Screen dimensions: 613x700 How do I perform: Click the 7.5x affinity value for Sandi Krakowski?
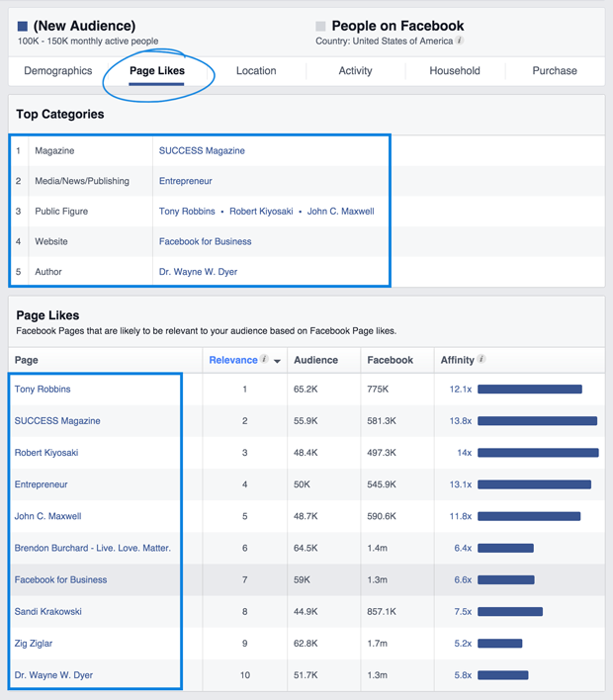(463, 612)
